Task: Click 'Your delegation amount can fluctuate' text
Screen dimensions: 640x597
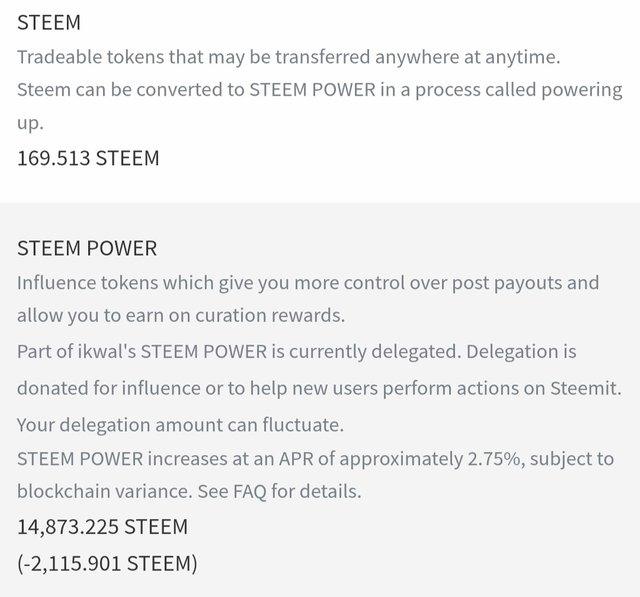Action: pyautogui.click(x=180, y=425)
